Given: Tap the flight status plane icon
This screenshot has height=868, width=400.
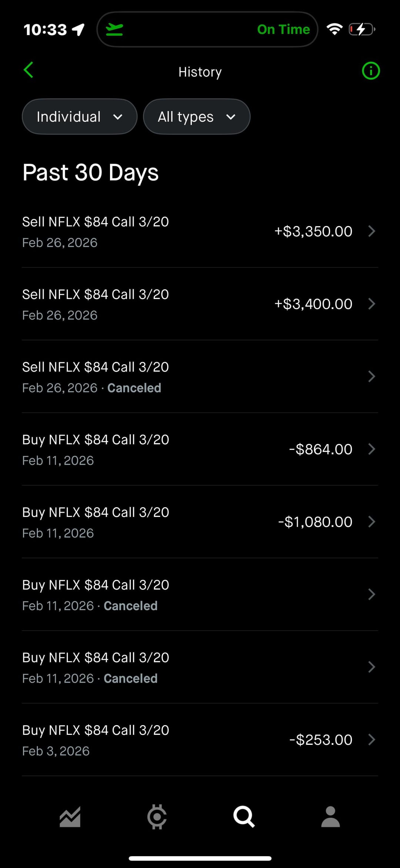Looking at the screenshot, I should pos(114,29).
